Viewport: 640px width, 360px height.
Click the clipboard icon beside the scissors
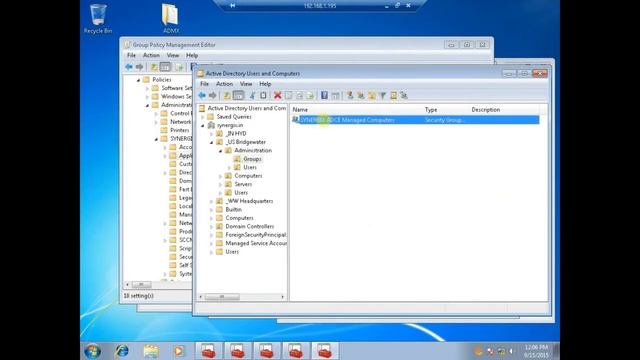[263, 96]
